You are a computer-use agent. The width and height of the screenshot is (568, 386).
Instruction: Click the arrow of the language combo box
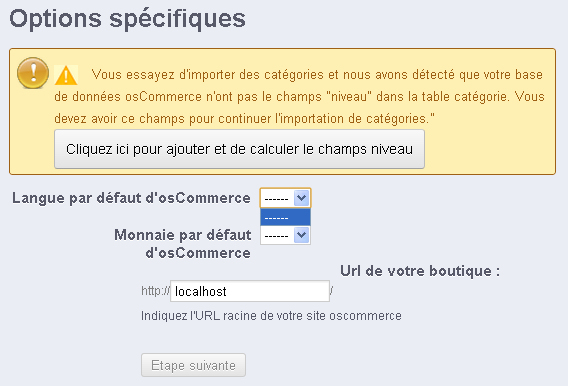(301, 198)
